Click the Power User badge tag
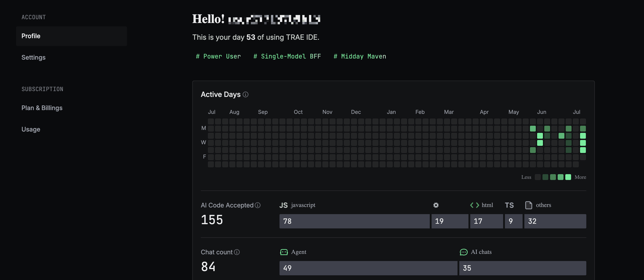This screenshot has width=644, height=280. click(x=218, y=56)
